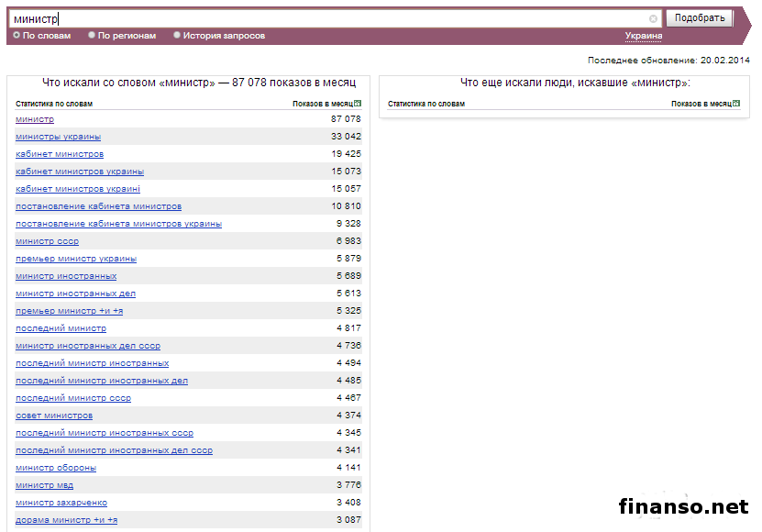The image size is (762, 532).
Task: Click help icon beside right 'Показов в месяц'
Action: click(735, 104)
